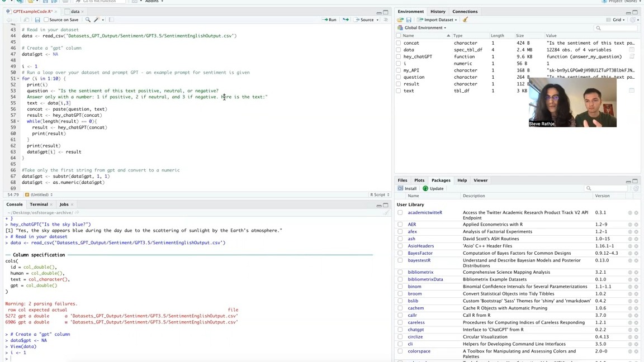Image resolution: width=644 pixels, height=362 pixels.
Task: Switch to the Files tab
Action: [402, 180]
